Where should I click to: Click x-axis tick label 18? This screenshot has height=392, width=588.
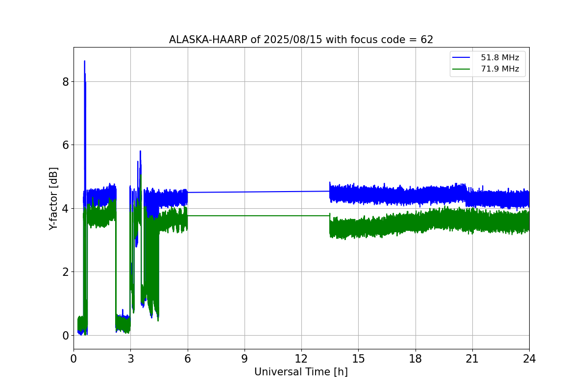[415, 358]
